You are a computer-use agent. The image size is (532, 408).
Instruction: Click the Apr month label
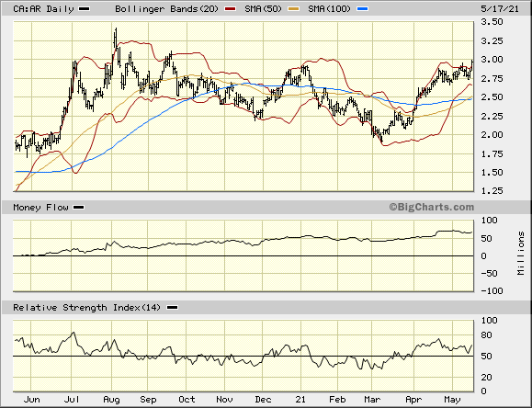413,400
